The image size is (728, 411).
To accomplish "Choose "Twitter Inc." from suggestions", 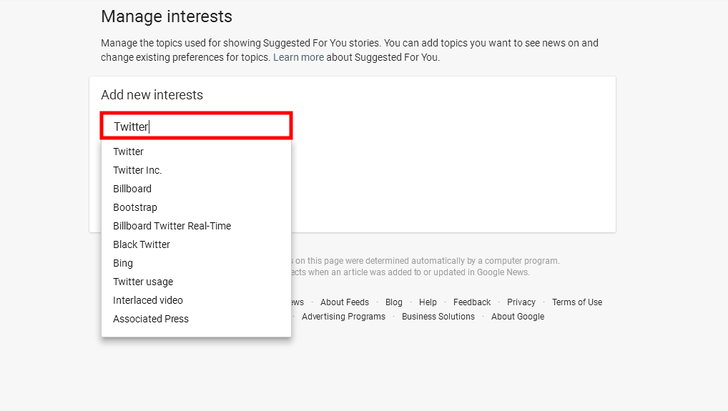I will pyautogui.click(x=196, y=170).
